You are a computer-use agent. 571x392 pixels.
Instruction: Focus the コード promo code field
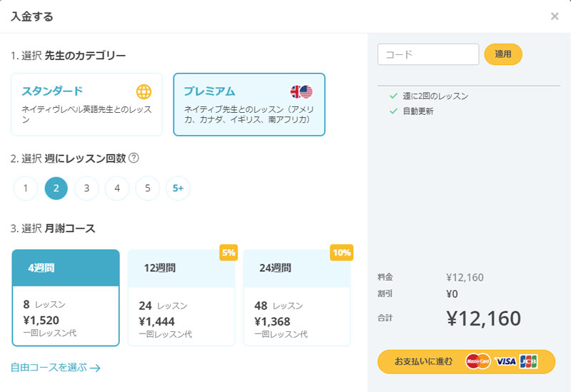tap(428, 54)
